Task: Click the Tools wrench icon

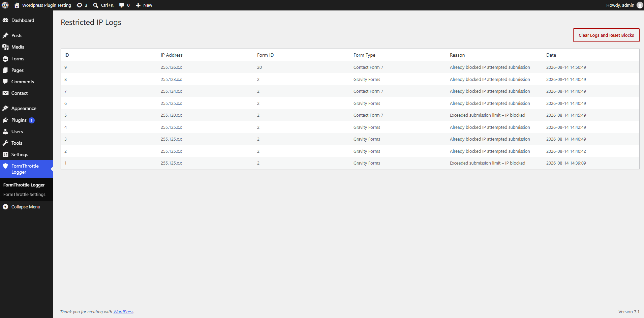Action: 5,143
